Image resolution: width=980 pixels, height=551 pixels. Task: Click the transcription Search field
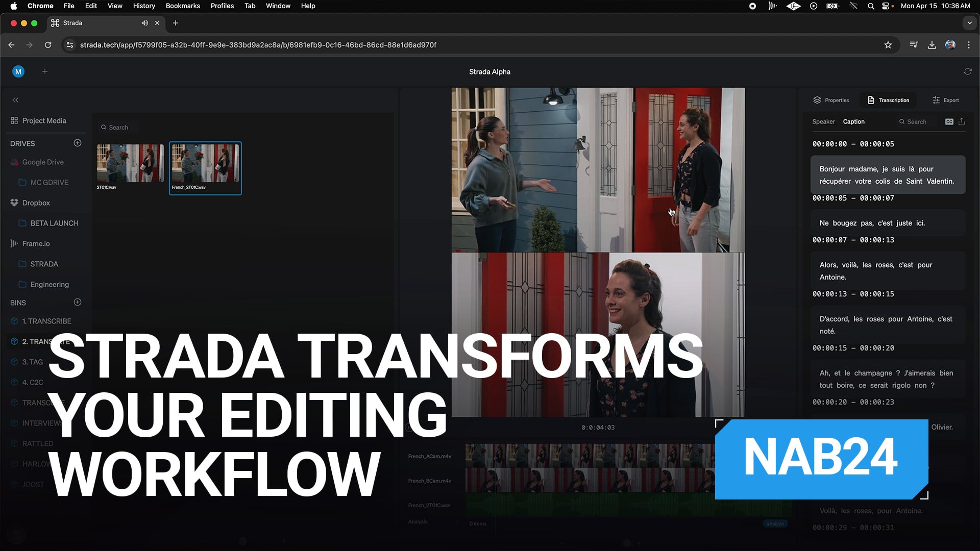(917, 121)
